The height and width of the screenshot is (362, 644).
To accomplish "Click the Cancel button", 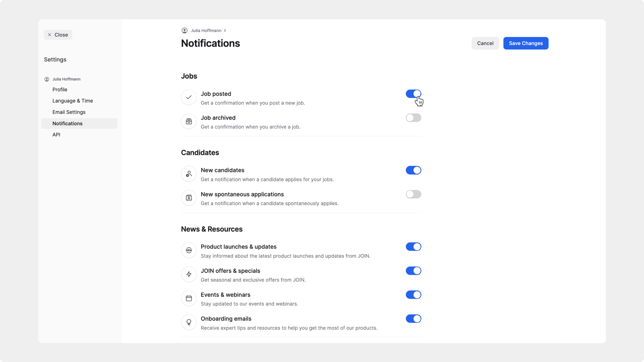I will pyautogui.click(x=485, y=43).
